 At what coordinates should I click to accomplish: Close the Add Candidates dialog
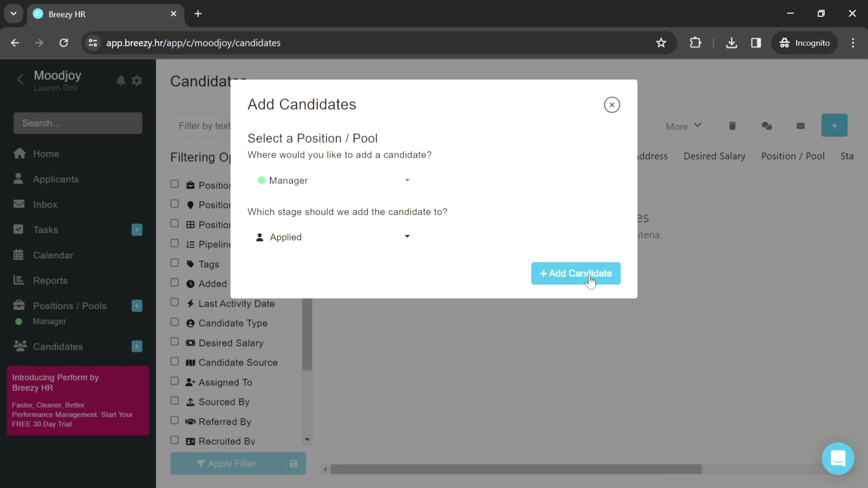pos(612,105)
